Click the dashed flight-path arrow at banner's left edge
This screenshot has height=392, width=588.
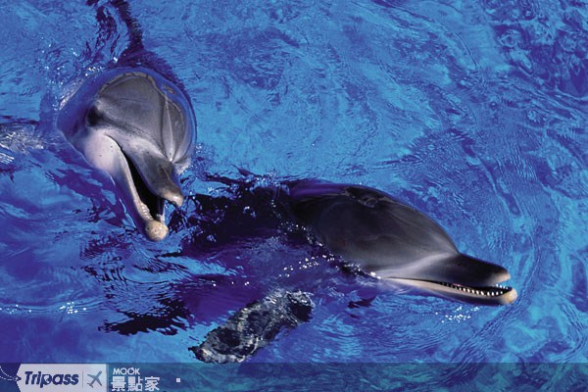click(x=10, y=376)
